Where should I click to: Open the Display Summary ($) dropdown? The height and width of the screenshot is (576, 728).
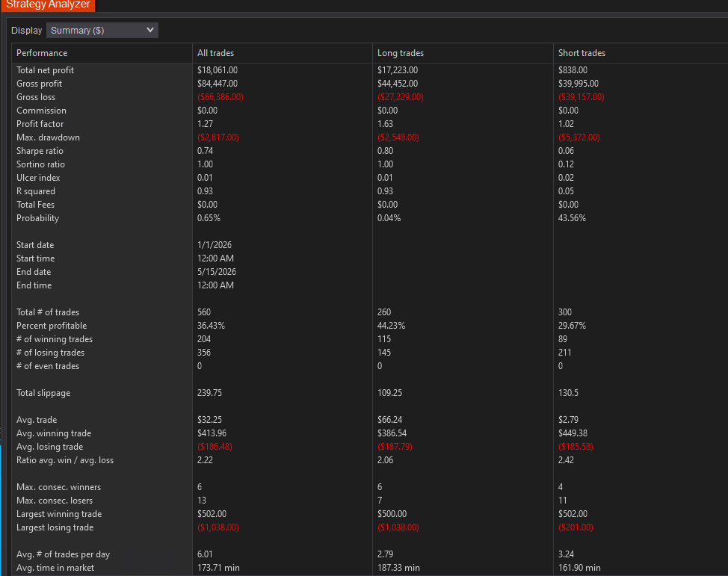click(x=102, y=30)
